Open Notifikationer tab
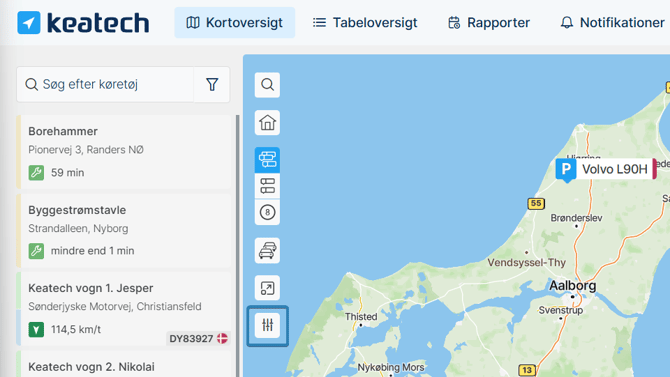670x377 pixels. 612,23
